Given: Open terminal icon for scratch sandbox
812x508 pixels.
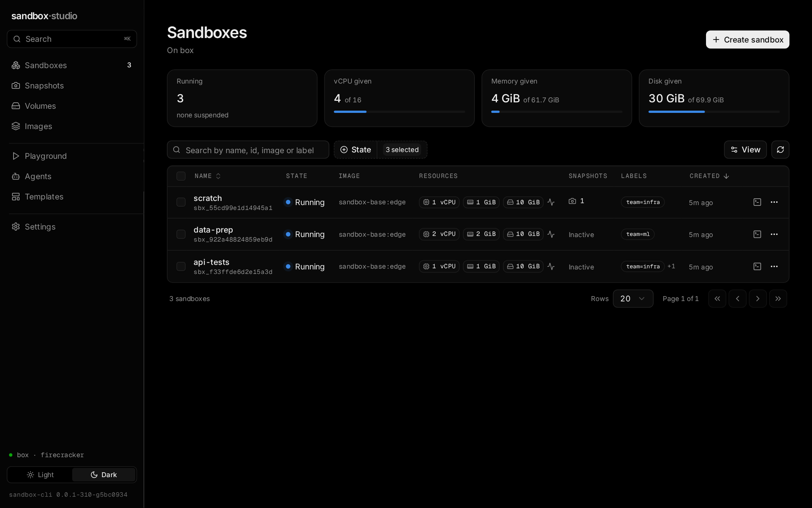Looking at the screenshot, I should pos(757,202).
